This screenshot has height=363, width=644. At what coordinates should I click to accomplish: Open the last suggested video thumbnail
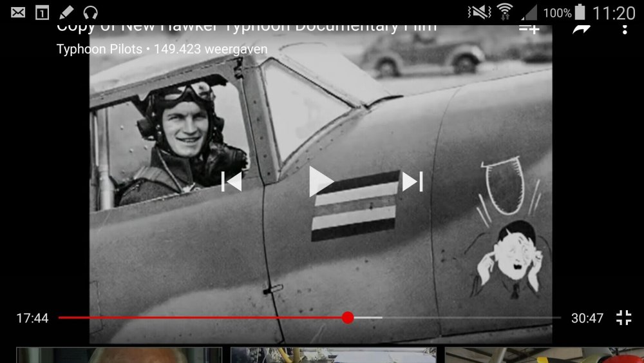coord(544,355)
